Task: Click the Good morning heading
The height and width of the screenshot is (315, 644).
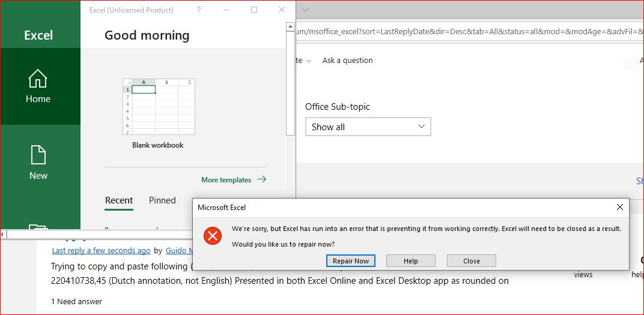Action: (147, 35)
